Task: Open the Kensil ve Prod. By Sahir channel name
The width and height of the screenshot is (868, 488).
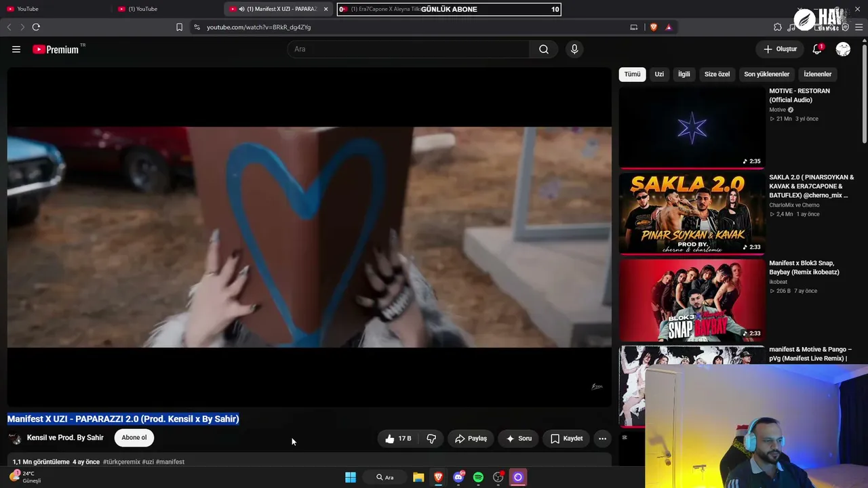Action: pyautogui.click(x=65, y=438)
